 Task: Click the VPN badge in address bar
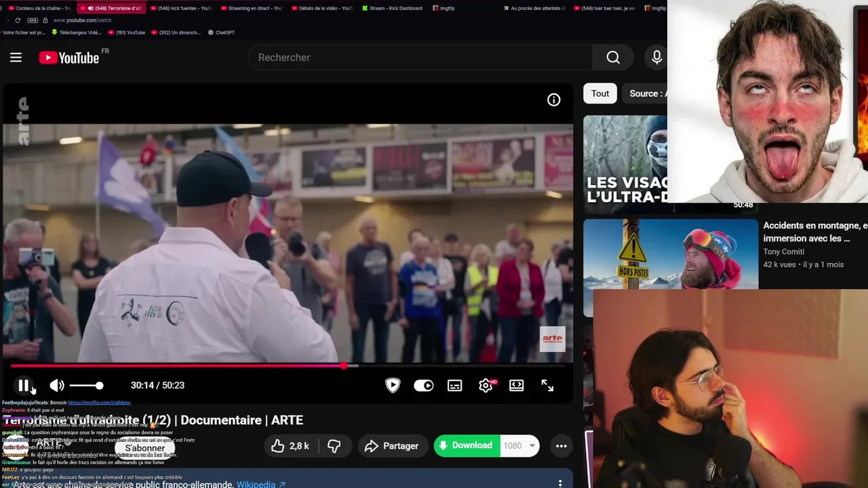(x=33, y=20)
